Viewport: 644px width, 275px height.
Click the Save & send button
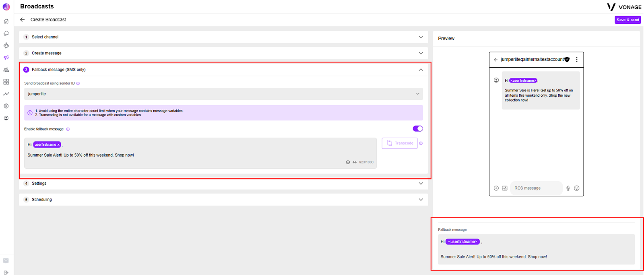(x=627, y=20)
